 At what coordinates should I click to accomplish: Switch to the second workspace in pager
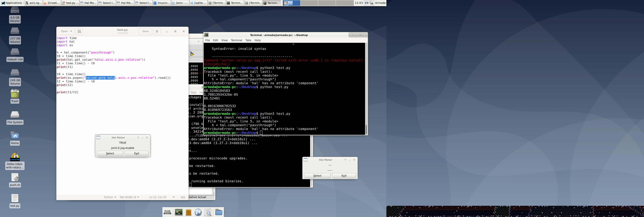309,3
